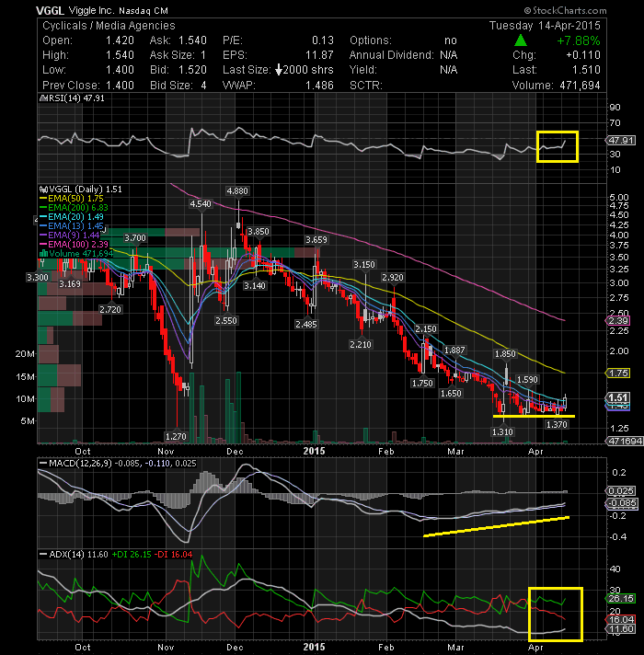Screen dimensions: 644x655
Task: Click the RSI(14) indicator line icon
Action: click(43, 98)
